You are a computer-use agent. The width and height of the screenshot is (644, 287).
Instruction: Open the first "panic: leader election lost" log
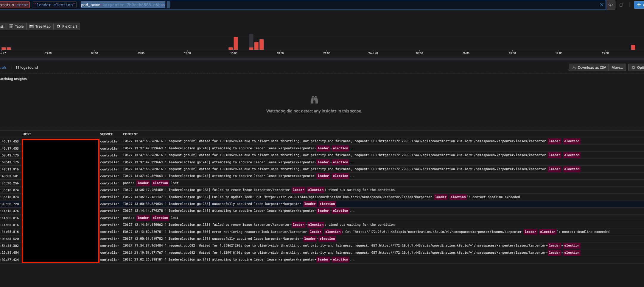point(158,183)
